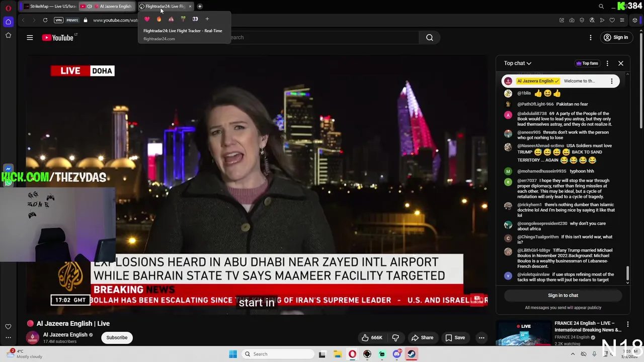Open pinned Al Jazeera message options
Image resolution: width=644 pixels, height=362 pixels.
click(x=612, y=81)
